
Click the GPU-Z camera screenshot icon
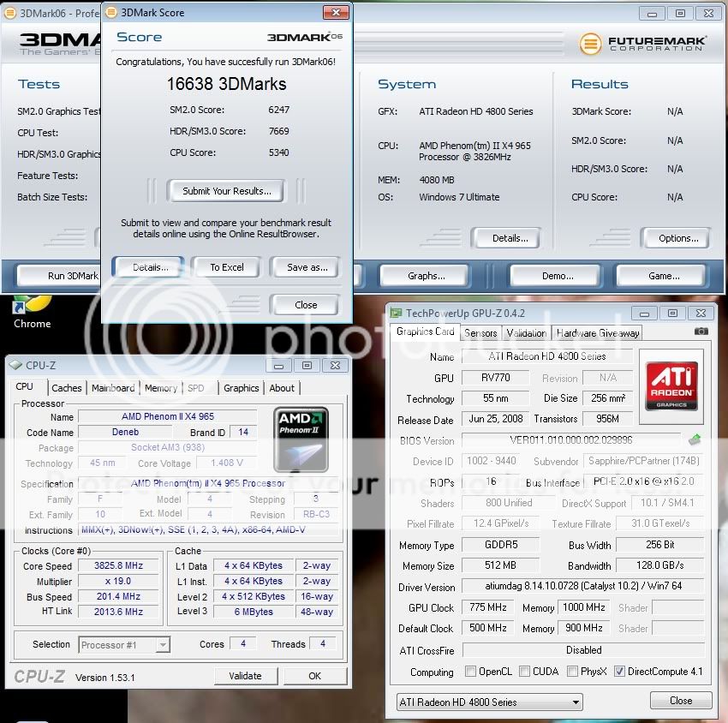pos(701,332)
